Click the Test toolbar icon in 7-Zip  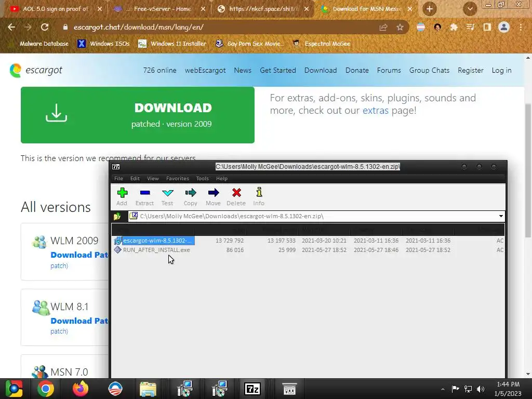[167, 197]
